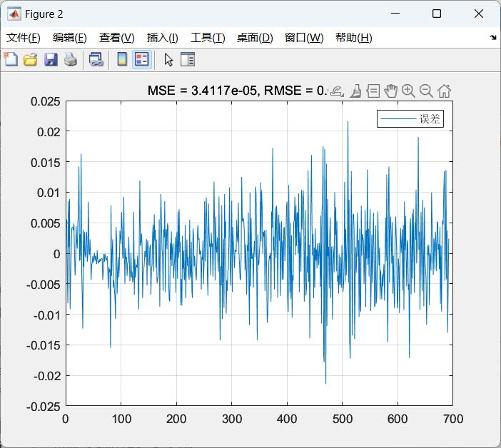Toggle Insert Colorbar in toolbar

click(x=122, y=60)
